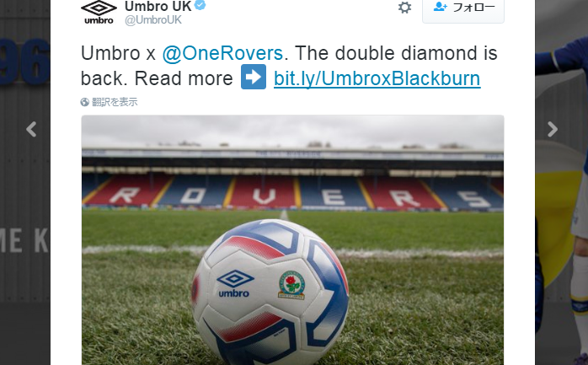Image resolution: width=588 pixels, height=365 pixels.
Task: Open the bit.ly/UmbroxBlackburn link
Action: click(x=377, y=78)
